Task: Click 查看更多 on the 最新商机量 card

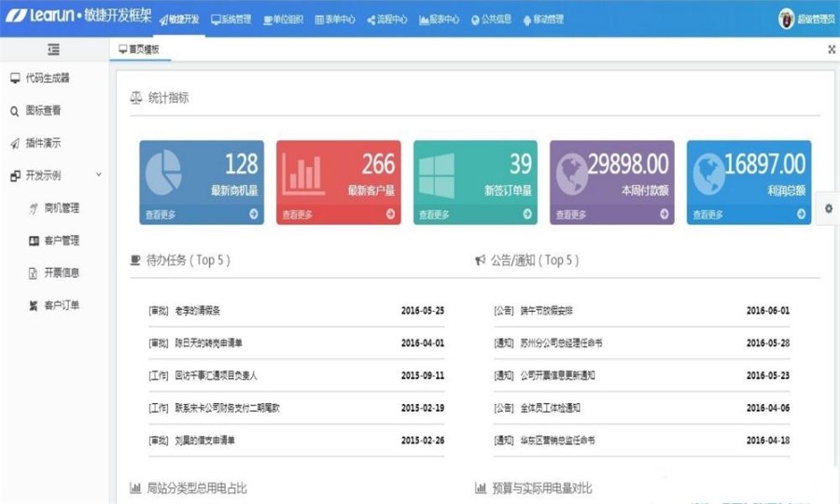Action: 161,215
